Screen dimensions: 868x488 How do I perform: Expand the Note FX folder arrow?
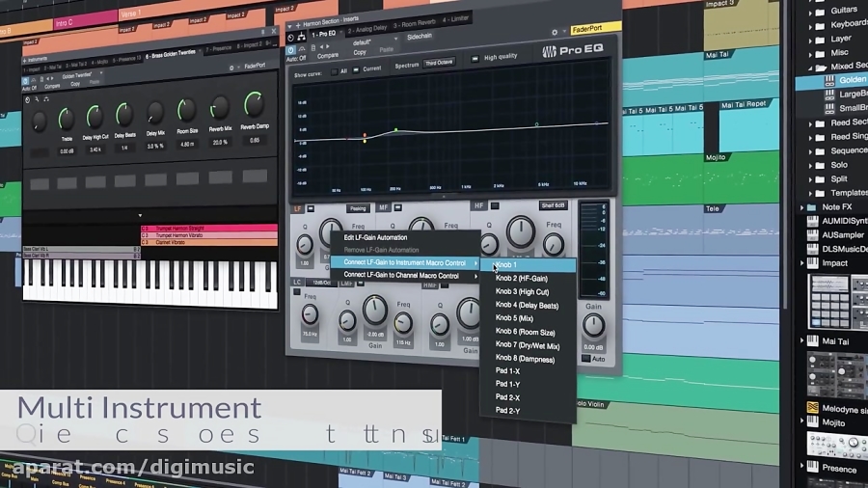point(801,207)
